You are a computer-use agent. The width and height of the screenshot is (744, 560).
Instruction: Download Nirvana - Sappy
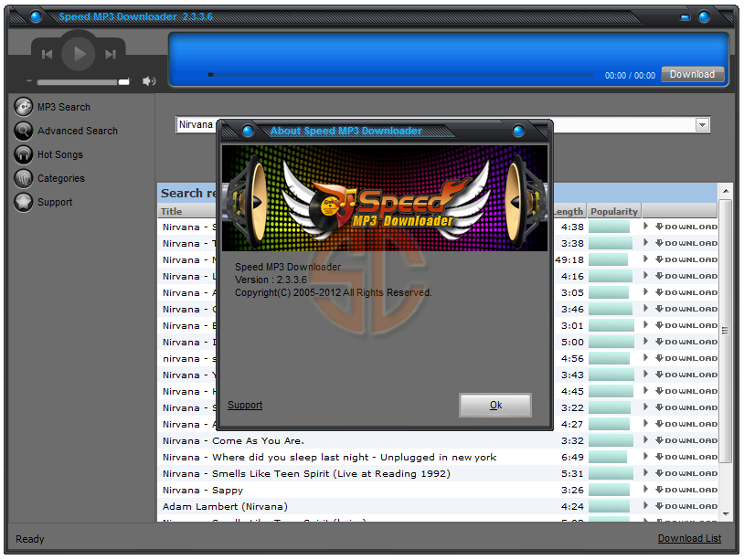tap(686, 490)
